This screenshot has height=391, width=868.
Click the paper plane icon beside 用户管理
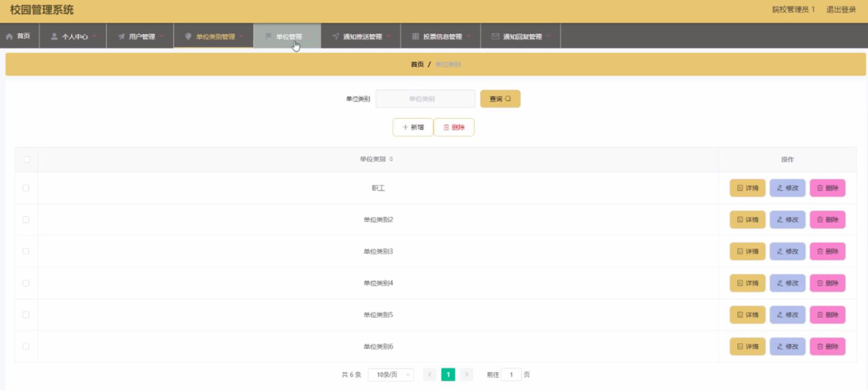pyautogui.click(x=121, y=36)
